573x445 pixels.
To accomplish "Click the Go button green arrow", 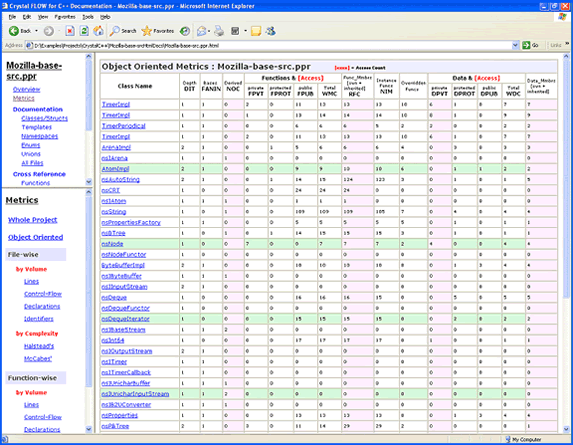I will click(x=526, y=45).
